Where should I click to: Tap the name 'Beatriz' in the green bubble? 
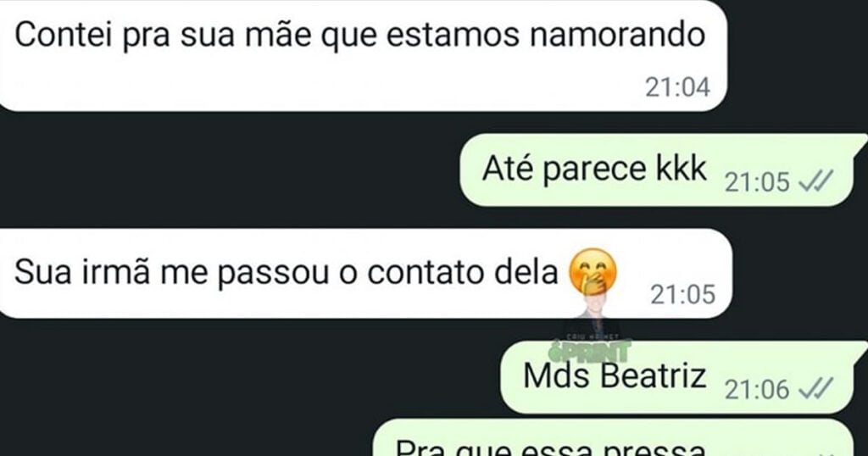click(x=654, y=375)
